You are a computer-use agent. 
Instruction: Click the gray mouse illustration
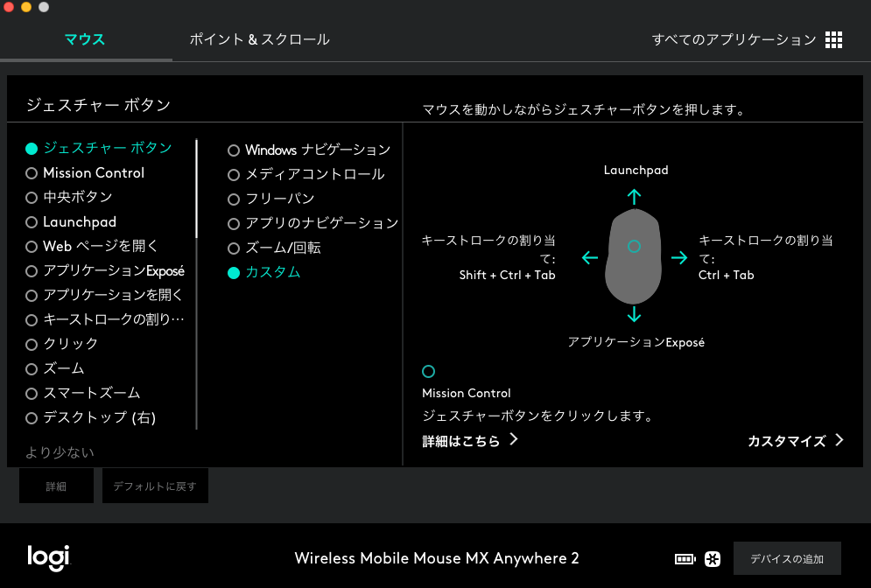pyautogui.click(x=633, y=256)
